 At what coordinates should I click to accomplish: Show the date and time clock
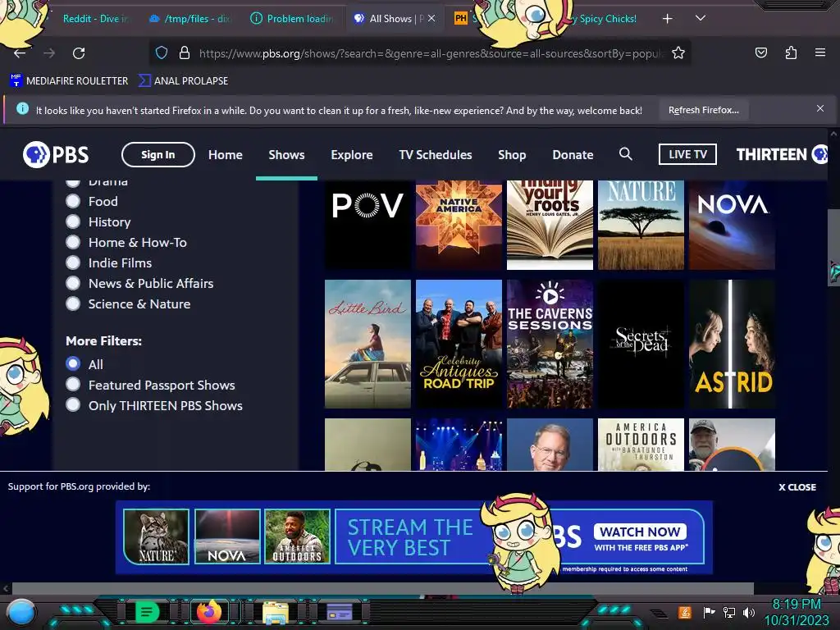point(797,612)
